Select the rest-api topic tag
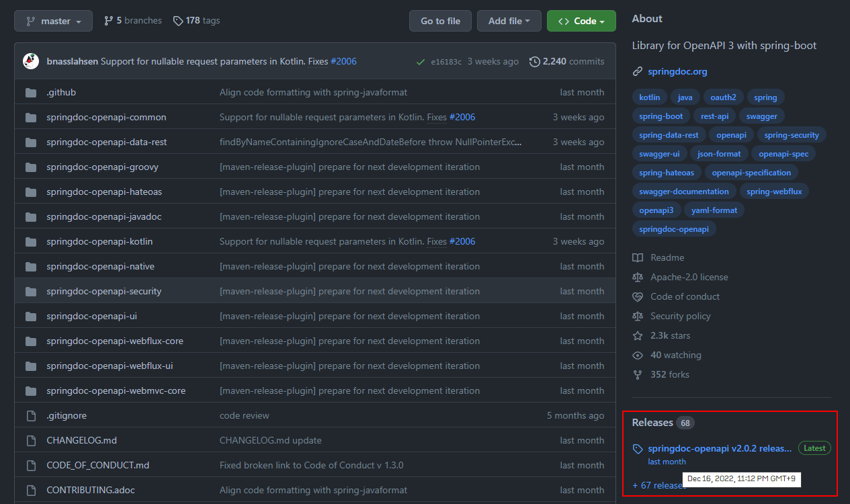Screen dimensions: 850x504 point(714,116)
